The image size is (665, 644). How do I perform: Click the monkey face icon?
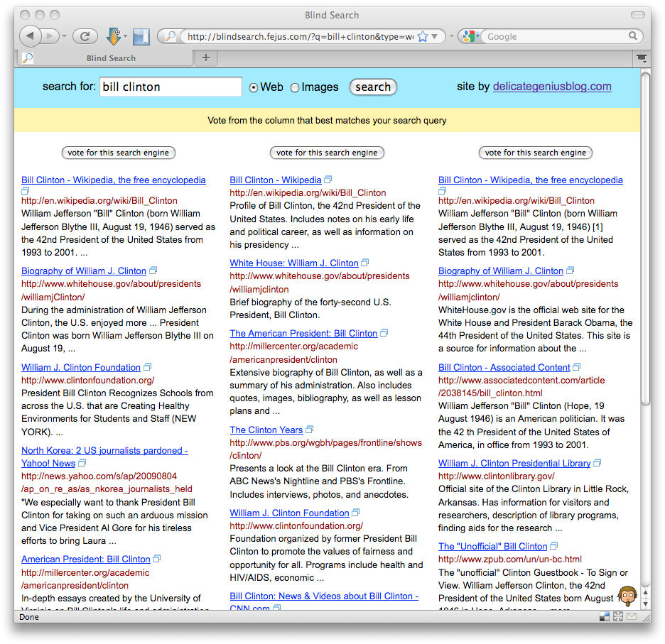tap(627, 595)
